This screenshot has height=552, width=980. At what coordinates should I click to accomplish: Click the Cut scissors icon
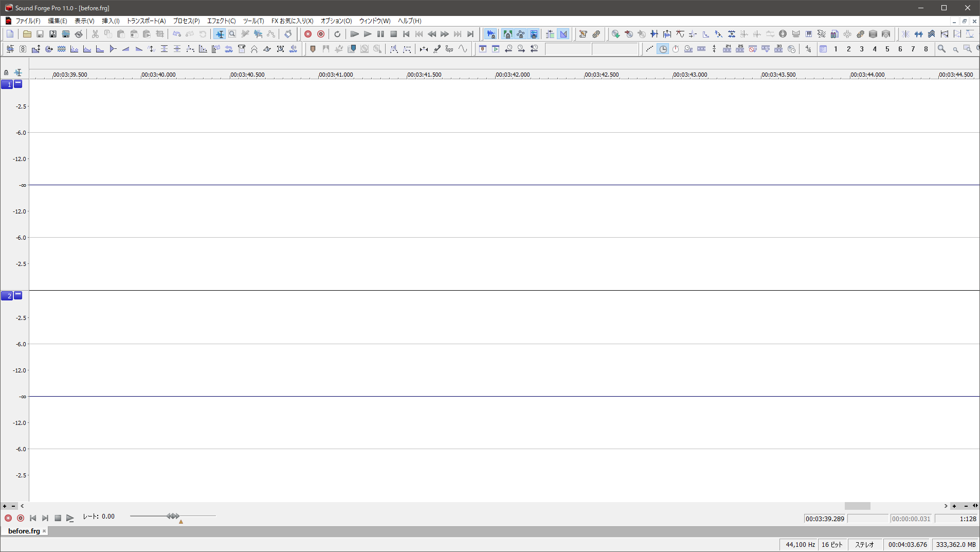click(x=95, y=34)
